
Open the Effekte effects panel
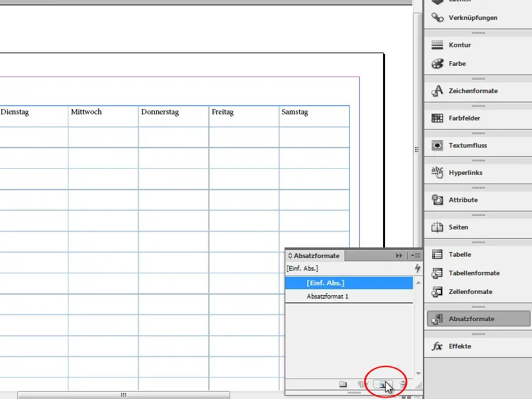[477, 346]
